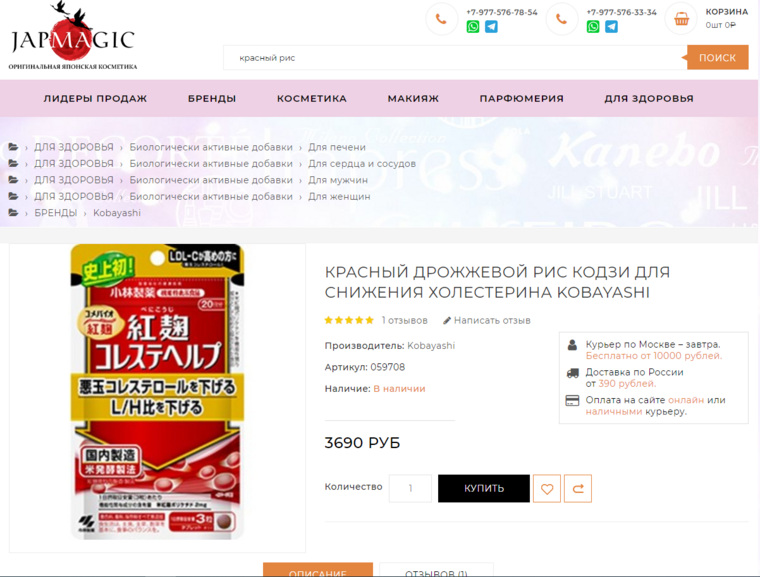This screenshot has height=577, width=760.
Task: Open БРЕНДЫ menu item
Action: pyautogui.click(x=212, y=98)
